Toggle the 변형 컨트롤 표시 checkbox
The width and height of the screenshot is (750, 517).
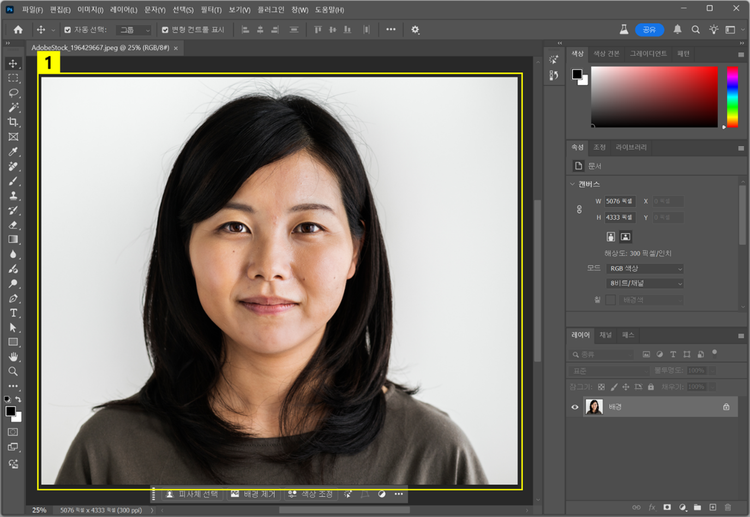tap(164, 30)
